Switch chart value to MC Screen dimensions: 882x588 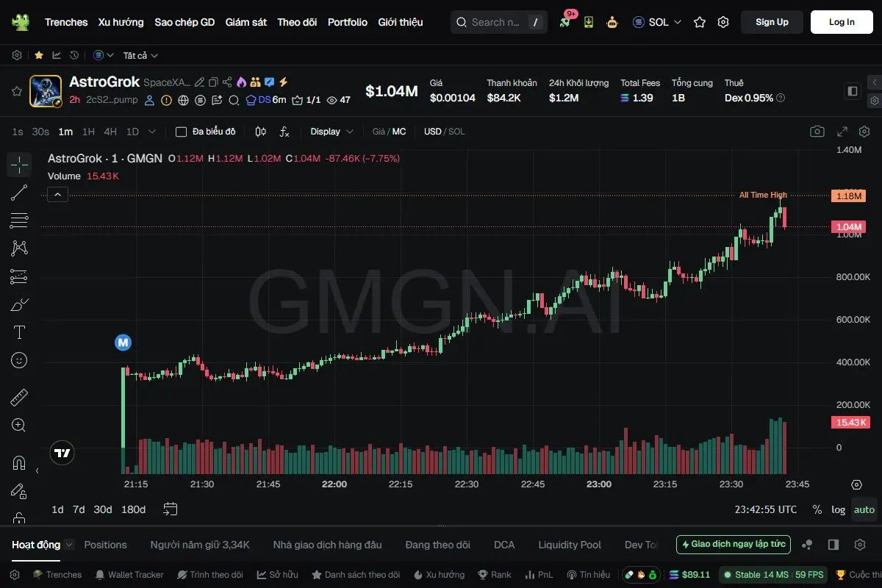point(399,132)
